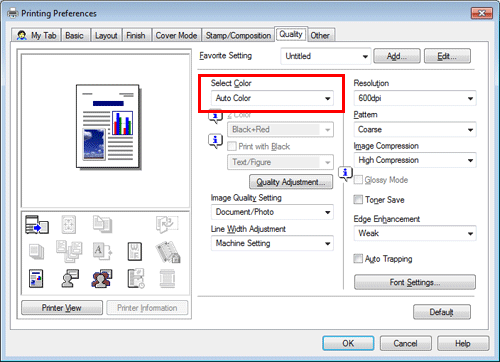Click the document with clock icon
Image resolution: width=500 pixels, height=362 pixels.
[x=136, y=278]
